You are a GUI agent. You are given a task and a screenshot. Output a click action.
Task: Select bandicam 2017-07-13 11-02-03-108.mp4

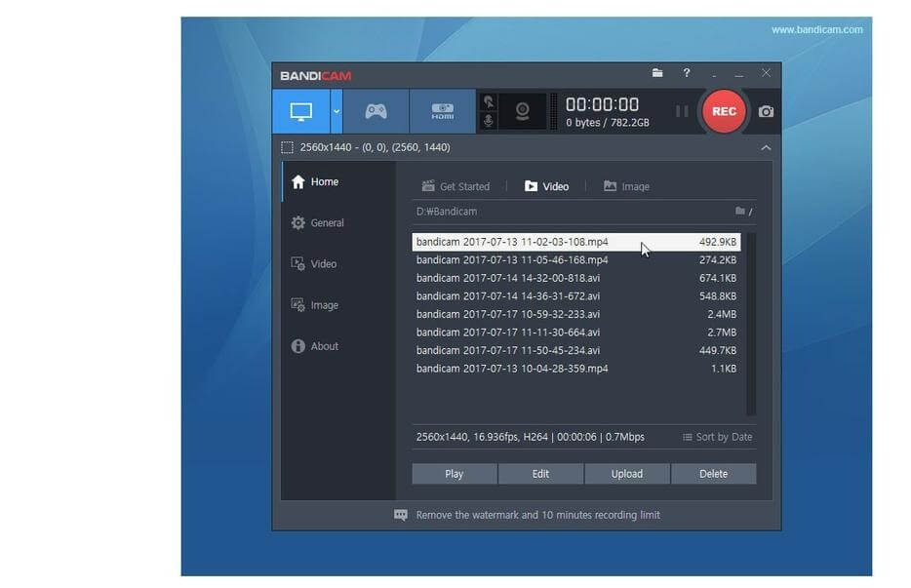pyautogui.click(x=576, y=242)
